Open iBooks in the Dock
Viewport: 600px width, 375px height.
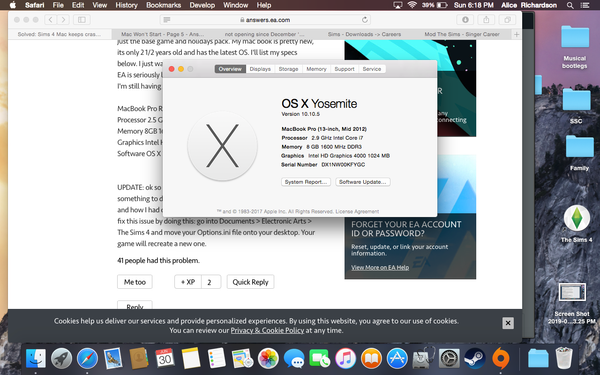[x=372, y=359]
